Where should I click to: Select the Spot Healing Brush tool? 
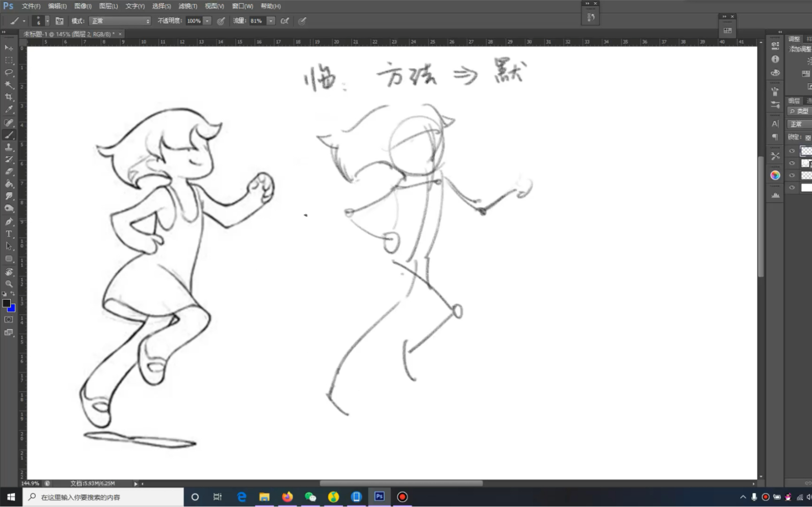[x=9, y=123]
